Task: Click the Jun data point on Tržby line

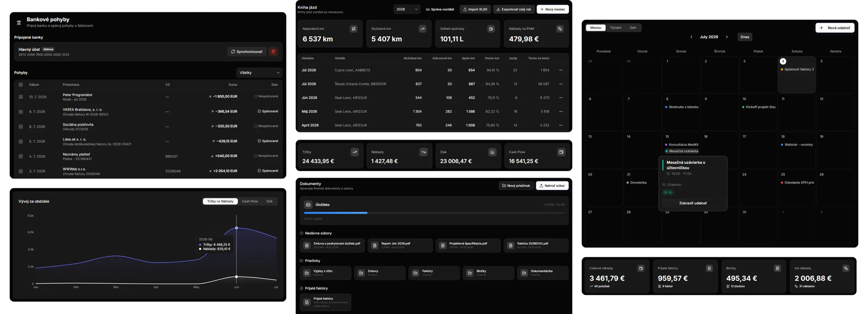Action: click(237, 228)
